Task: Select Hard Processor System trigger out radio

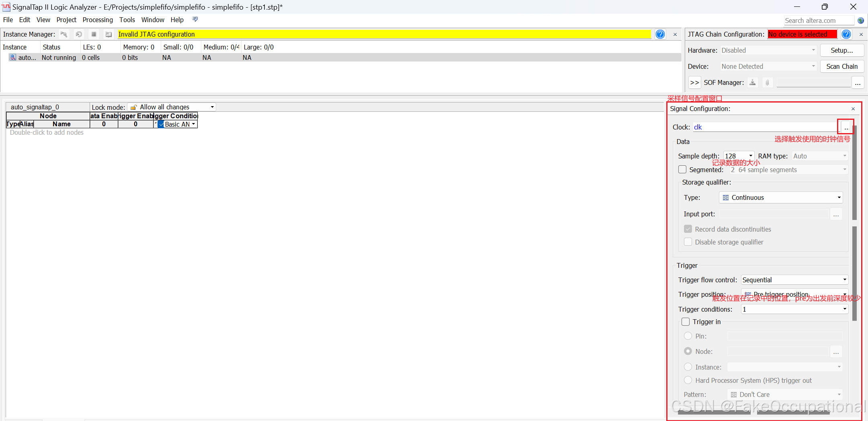Action: pyautogui.click(x=688, y=380)
